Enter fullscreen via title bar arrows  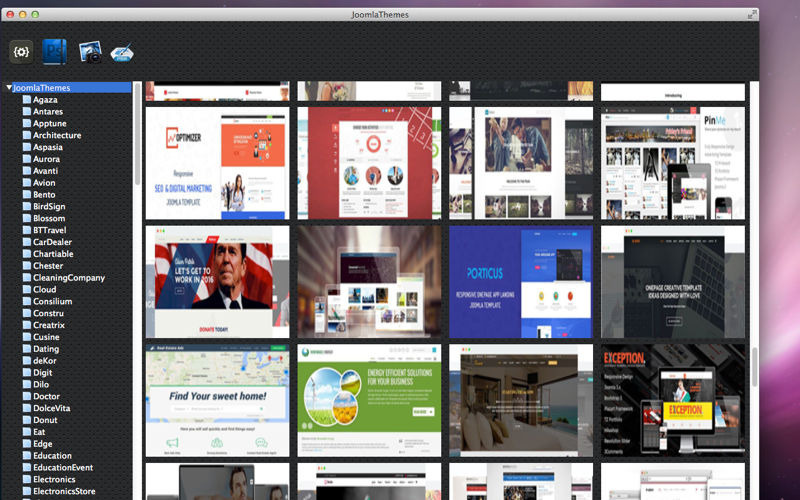click(752, 14)
